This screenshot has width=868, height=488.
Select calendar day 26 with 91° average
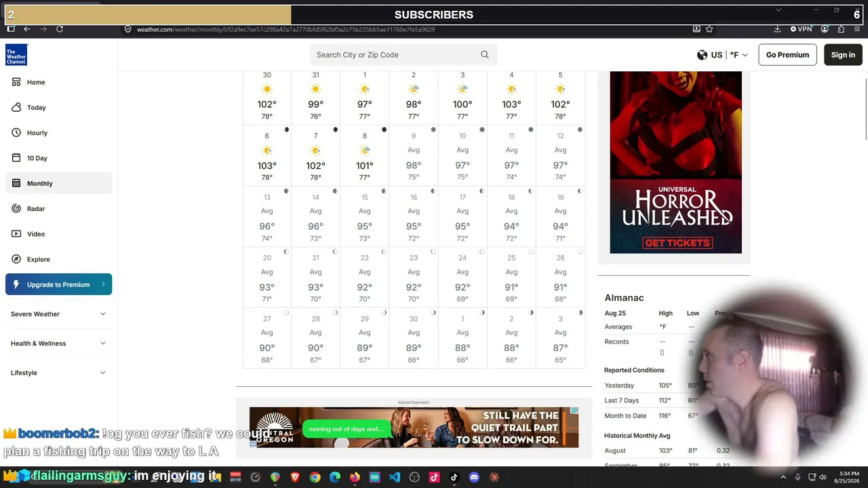pyautogui.click(x=560, y=277)
